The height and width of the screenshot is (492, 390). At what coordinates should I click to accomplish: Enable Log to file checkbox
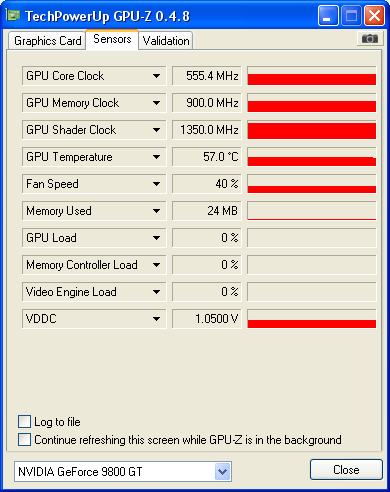(x=24, y=422)
